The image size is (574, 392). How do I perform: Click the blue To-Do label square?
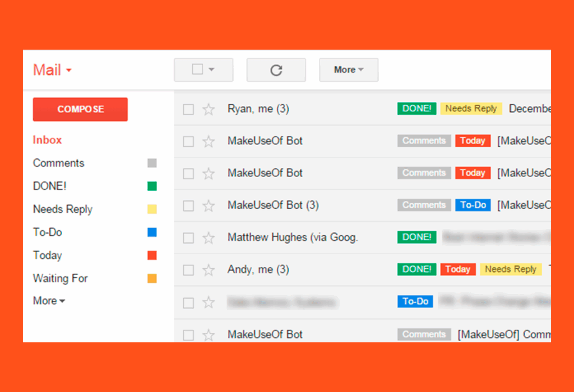152,232
